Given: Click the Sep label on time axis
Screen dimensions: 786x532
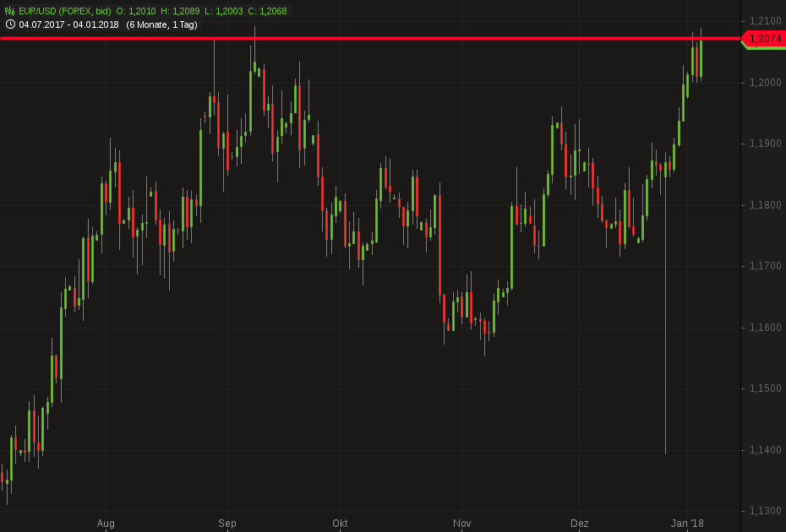Looking at the screenshot, I should coord(227,524).
